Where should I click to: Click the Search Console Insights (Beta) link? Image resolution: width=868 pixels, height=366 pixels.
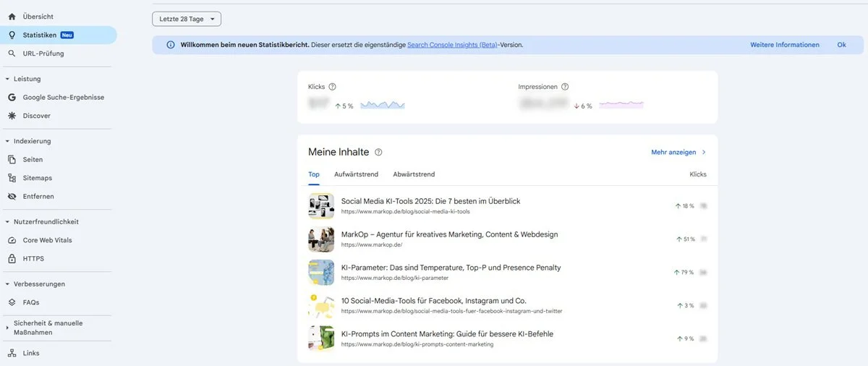pyautogui.click(x=452, y=45)
